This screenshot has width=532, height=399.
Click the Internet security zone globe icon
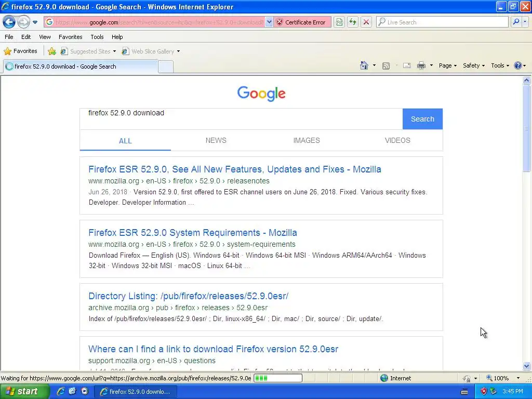pos(384,378)
